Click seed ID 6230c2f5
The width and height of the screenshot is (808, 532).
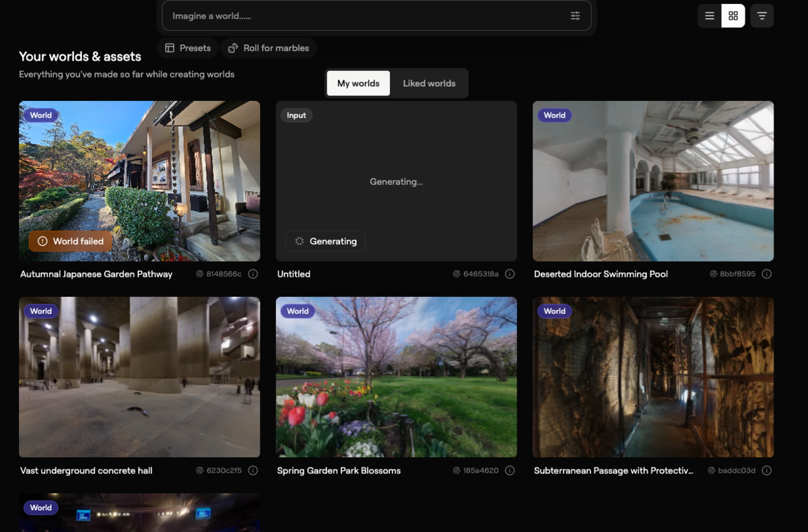(x=219, y=471)
